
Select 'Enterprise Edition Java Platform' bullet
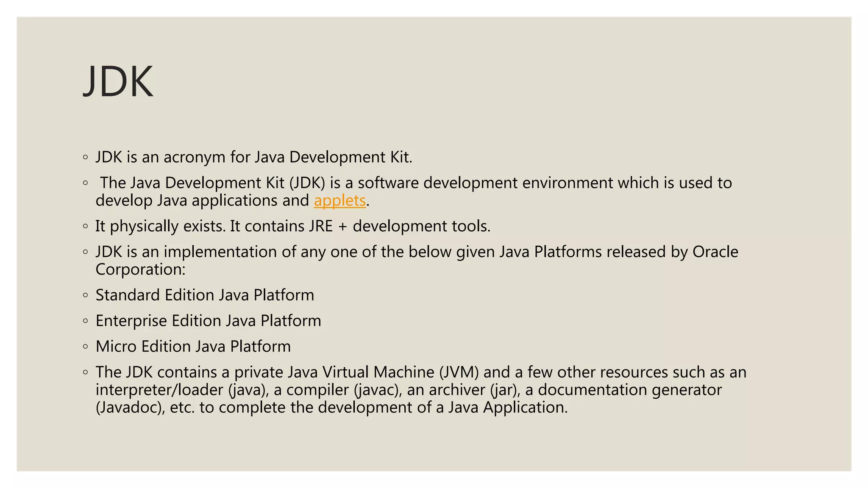pos(208,321)
